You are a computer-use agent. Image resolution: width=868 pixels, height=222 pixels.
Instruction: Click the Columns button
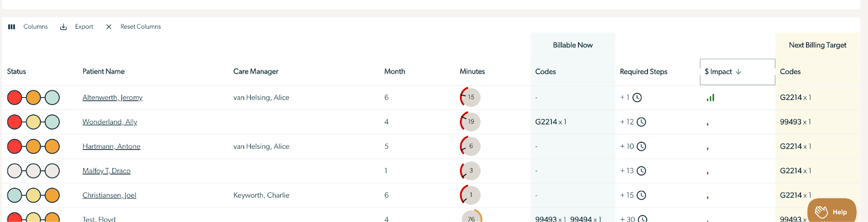click(x=28, y=27)
